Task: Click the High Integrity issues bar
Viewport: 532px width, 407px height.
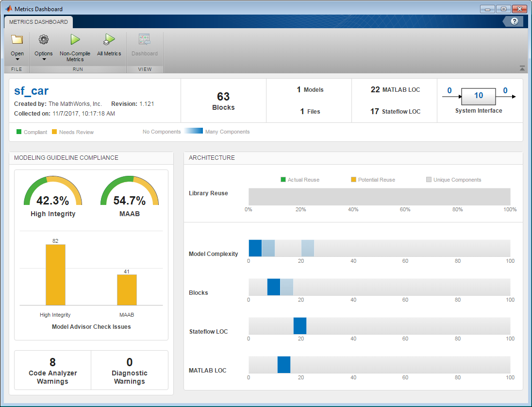Action: click(x=55, y=274)
